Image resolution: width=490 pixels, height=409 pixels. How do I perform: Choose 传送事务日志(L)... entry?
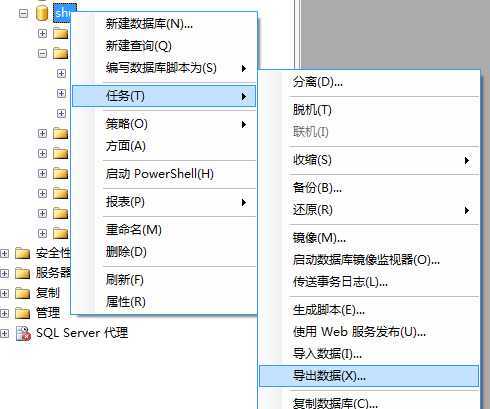(x=369, y=282)
